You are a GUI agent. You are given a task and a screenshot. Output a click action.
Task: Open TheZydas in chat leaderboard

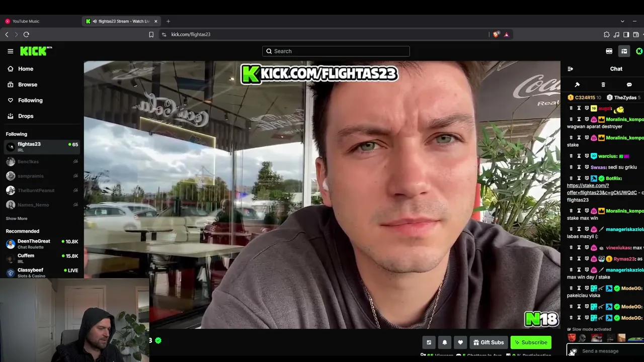(623, 98)
